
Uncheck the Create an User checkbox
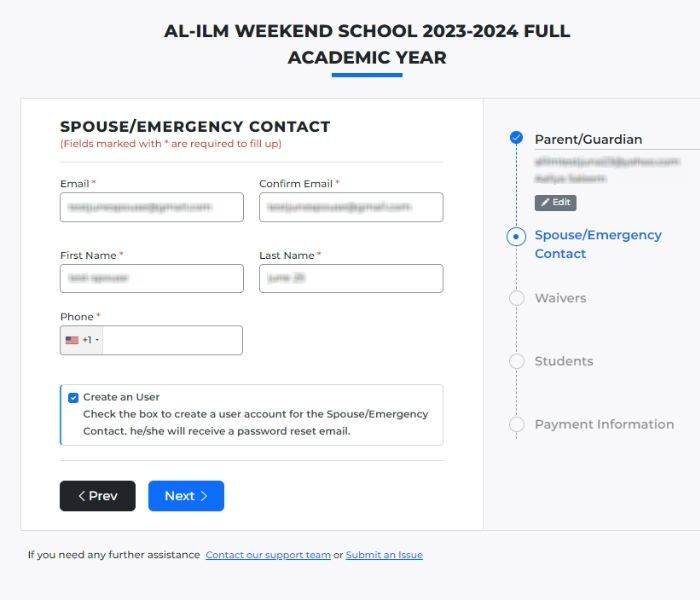(x=73, y=397)
